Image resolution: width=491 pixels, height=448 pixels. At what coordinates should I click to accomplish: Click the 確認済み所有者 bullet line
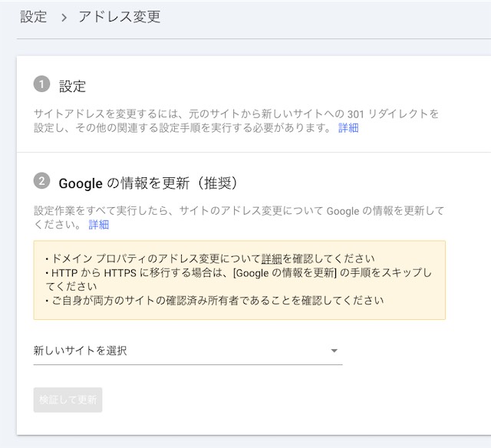215,300
